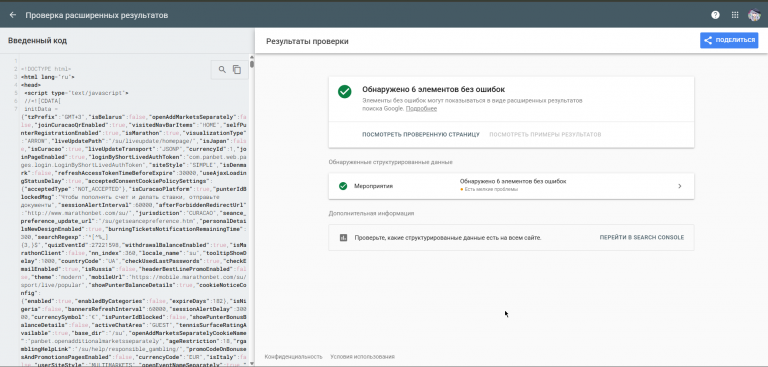Click the Search Console chart icon

tap(343, 238)
